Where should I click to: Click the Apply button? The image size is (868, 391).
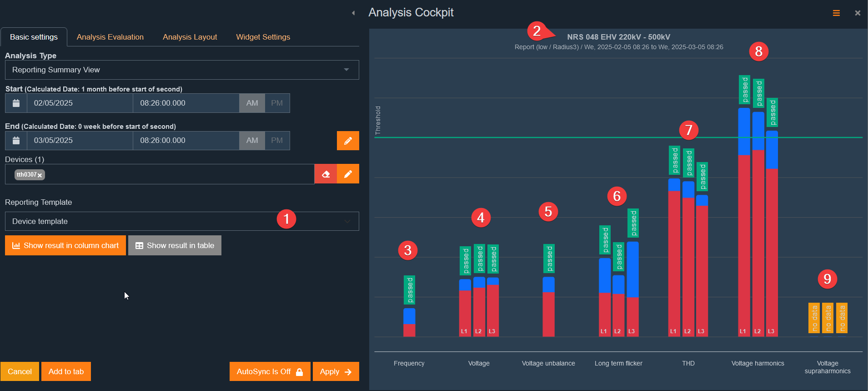[x=336, y=371]
